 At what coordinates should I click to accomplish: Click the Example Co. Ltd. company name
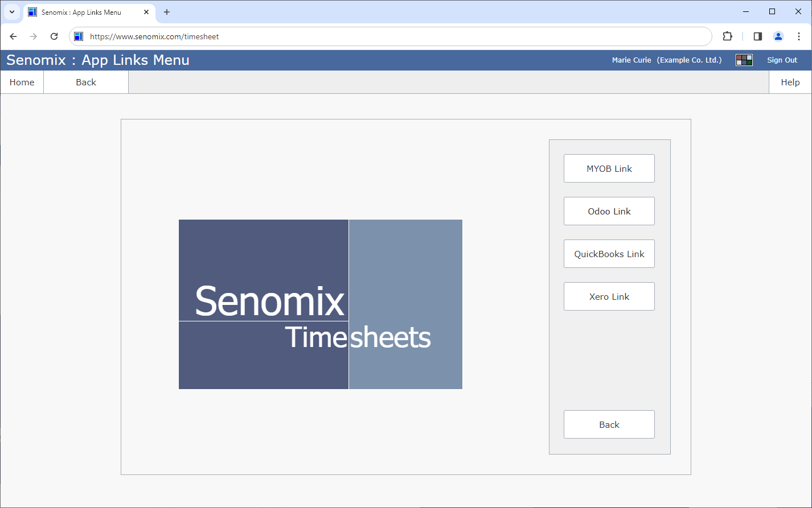pos(689,60)
